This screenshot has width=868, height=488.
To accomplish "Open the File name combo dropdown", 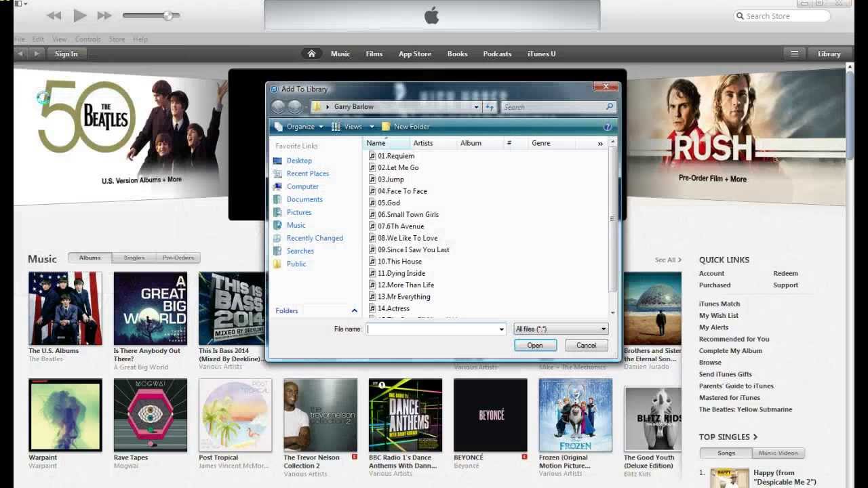I will pos(502,329).
